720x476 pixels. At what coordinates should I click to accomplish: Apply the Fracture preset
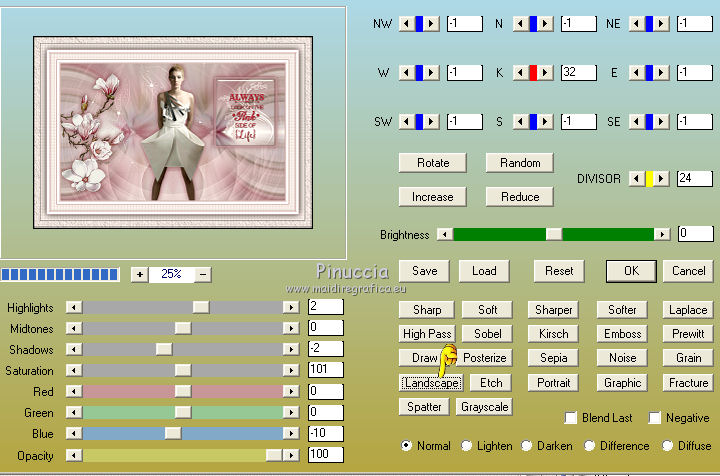point(688,383)
